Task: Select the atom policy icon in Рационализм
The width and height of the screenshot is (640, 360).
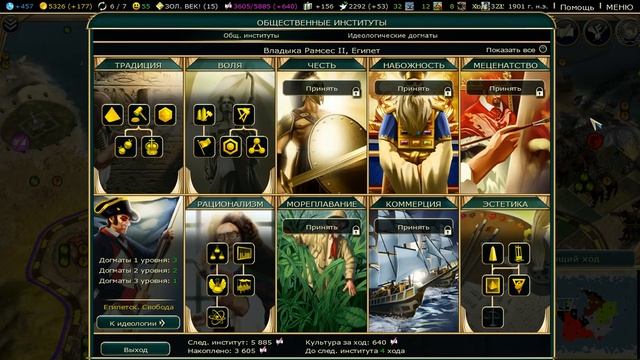Action: (217, 318)
